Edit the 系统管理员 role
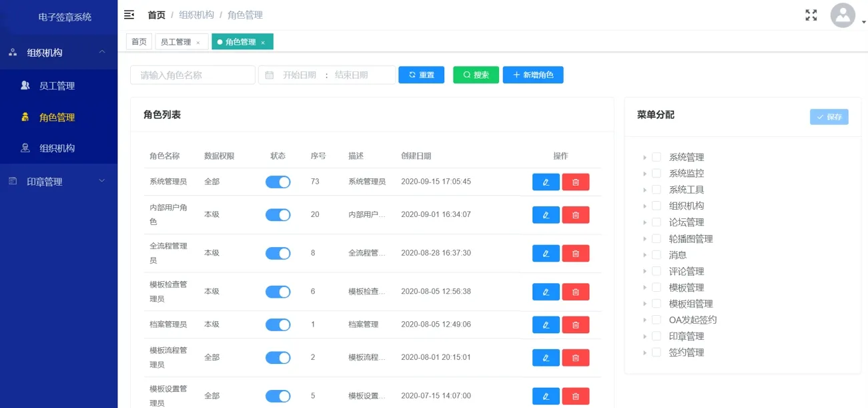Screen dimensions: 868x408 546,182
